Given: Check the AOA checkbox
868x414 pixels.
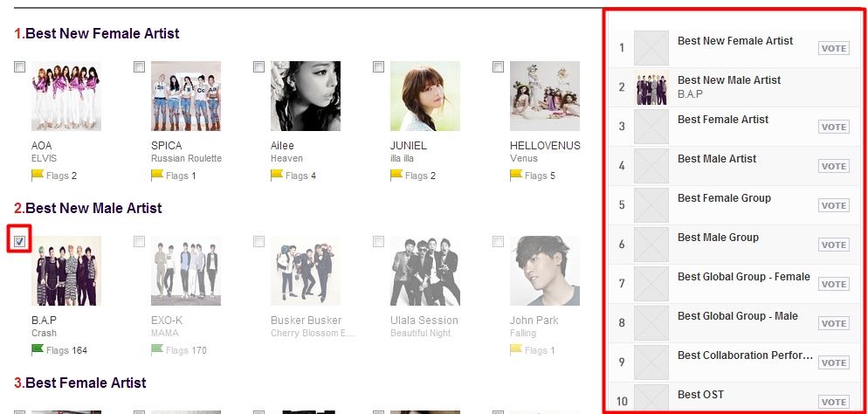Looking at the screenshot, I should click(x=20, y=67).
